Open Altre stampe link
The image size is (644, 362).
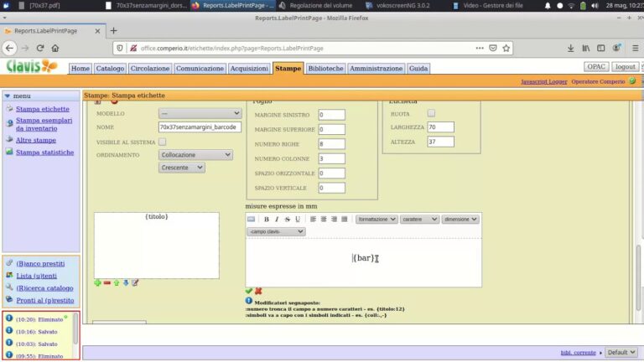click(x=36, y=140)
